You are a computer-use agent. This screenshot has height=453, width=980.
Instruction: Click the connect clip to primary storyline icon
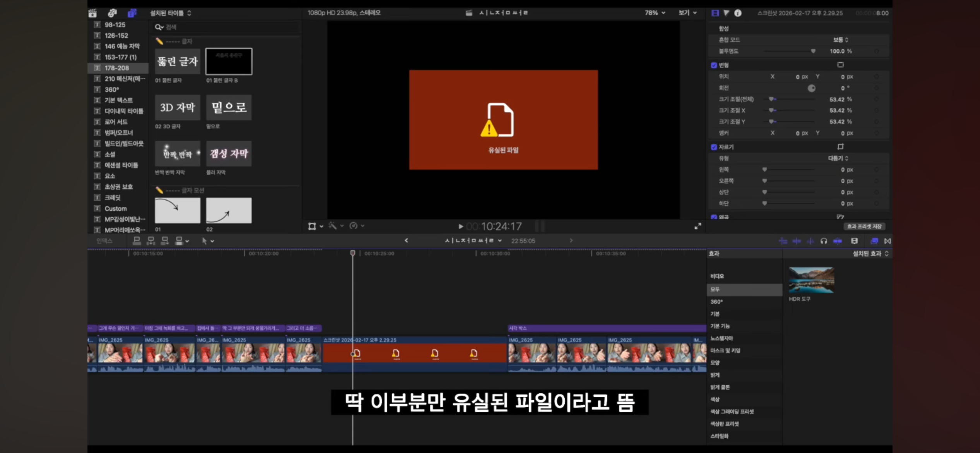point(137,241)
